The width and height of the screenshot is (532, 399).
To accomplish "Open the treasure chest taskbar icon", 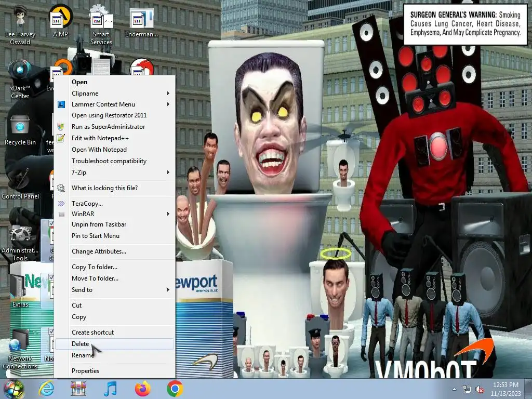I will (x=78, y=389).
